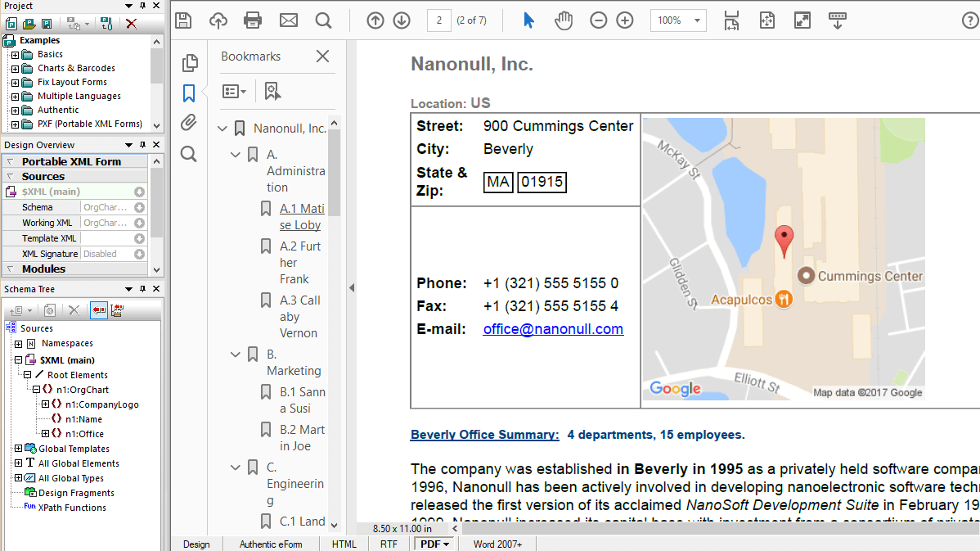Viewport: 980px width, 551px height.
Task: Click the office@nanonull.com email link
Action: [553, 328]
